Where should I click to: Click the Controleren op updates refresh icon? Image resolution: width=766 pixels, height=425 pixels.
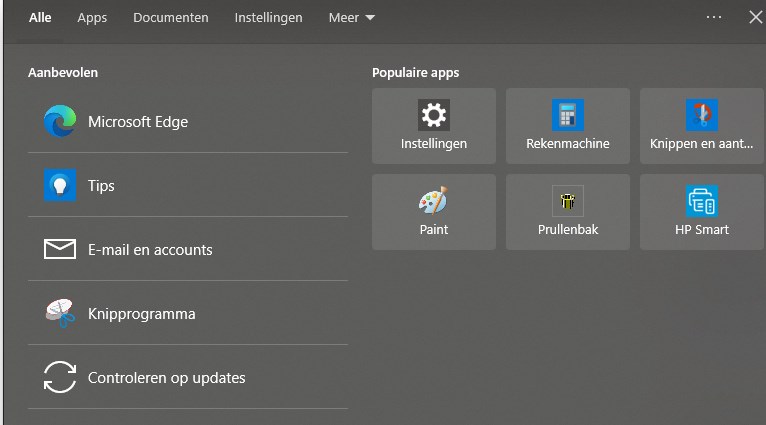click(x=60, y=377)
